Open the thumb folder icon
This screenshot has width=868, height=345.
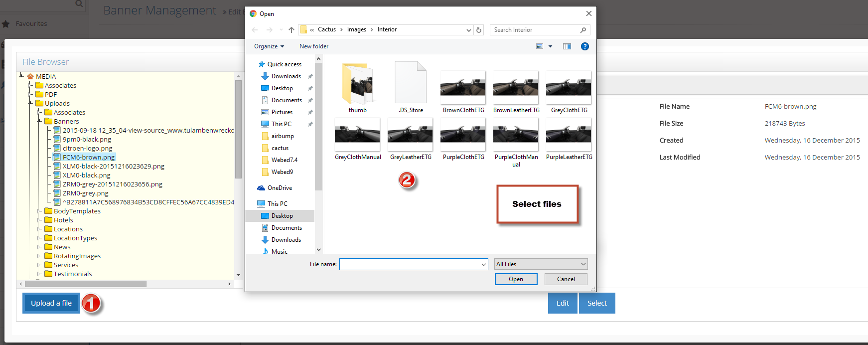click(x=358, y=84)
